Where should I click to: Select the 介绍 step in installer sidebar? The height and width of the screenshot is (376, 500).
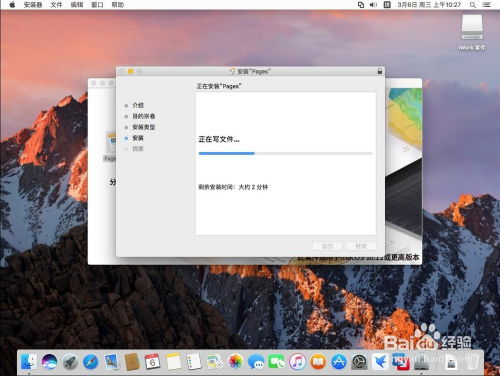click(x=138, y=105)
